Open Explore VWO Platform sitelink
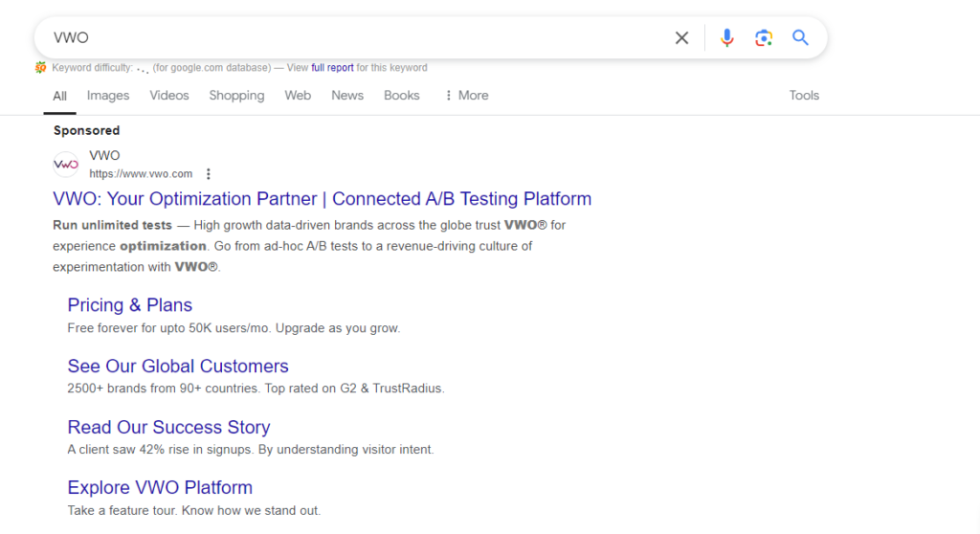 [x=160, y=488]
